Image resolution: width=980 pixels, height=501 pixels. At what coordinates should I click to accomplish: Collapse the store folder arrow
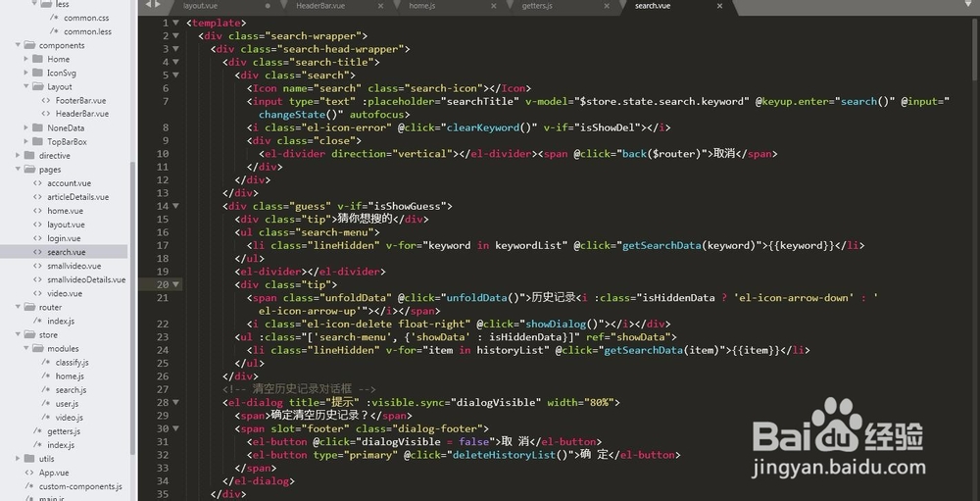pos(18,334)
